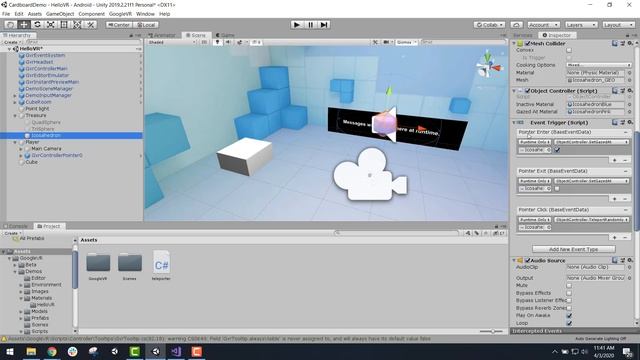This screenshot has height=360, width=640.
Task: Open Account dropdown
Action: (543, 25)
